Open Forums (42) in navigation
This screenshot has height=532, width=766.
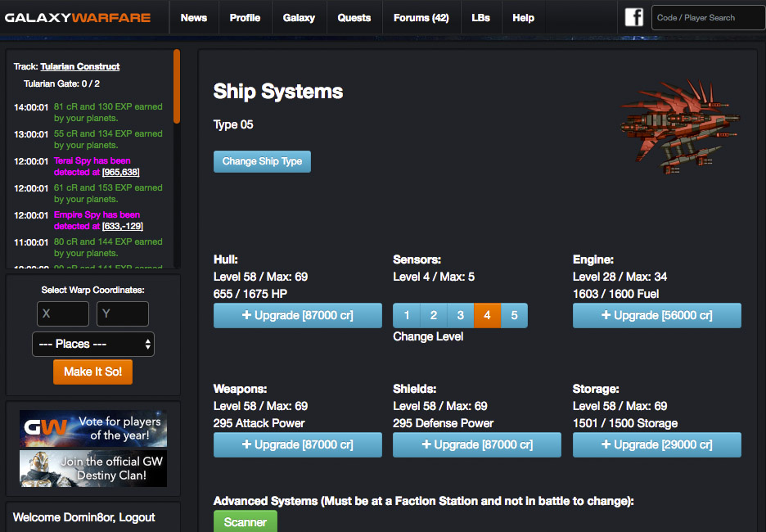(421, 17)
